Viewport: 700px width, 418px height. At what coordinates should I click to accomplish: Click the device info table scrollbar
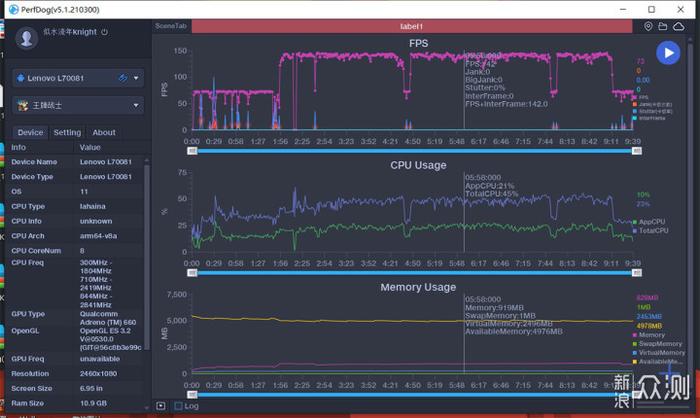(x=147, y=257)
